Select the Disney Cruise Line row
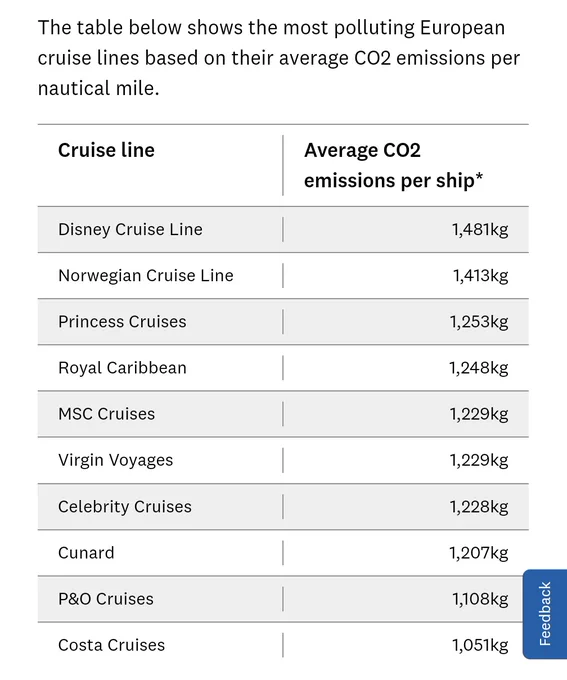The height and width of the screenshot is (680, 567). [x=283, y=229]
